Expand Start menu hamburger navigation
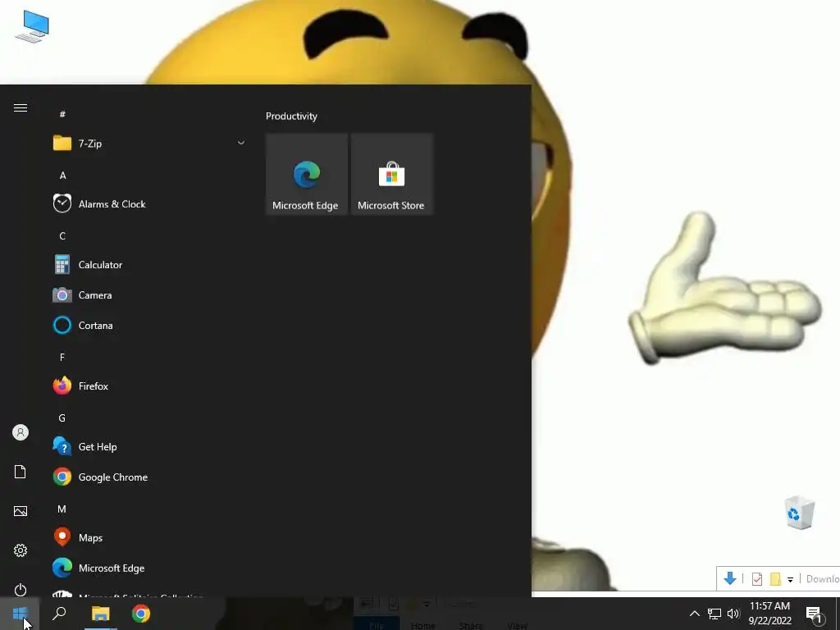Viewport: 840px width, 630px height. click(21, 107)
